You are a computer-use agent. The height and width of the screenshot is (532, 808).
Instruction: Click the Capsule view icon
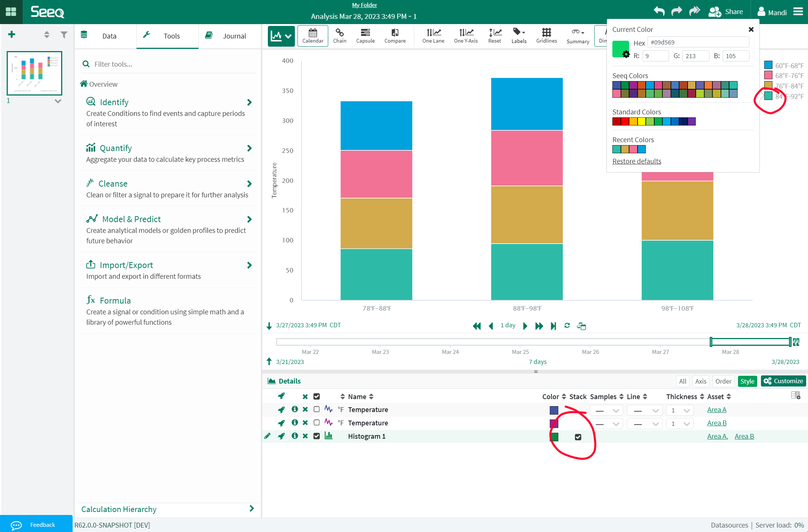pos(365,36)
